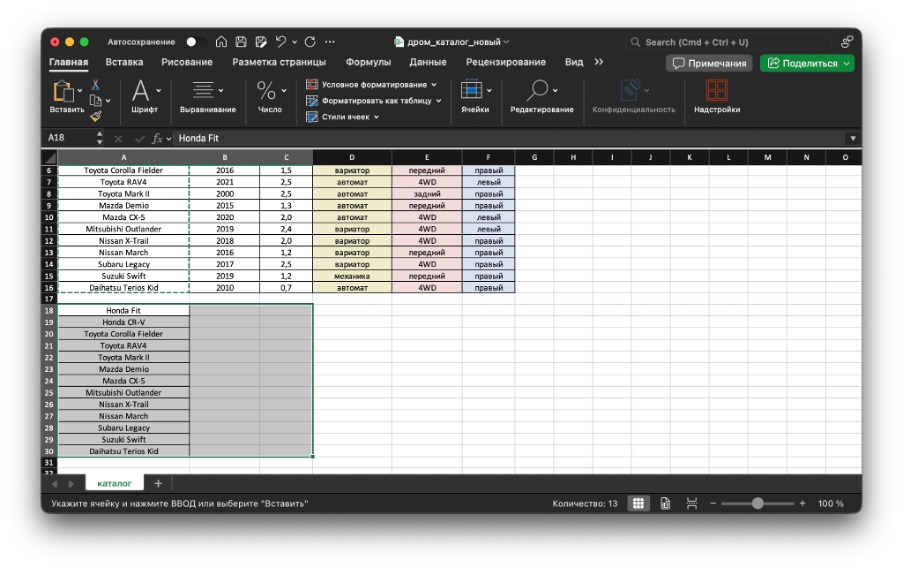Click the zoom in plus button
Image resolution: width=904 pixels, height=568 pixels.
(802, 503)
